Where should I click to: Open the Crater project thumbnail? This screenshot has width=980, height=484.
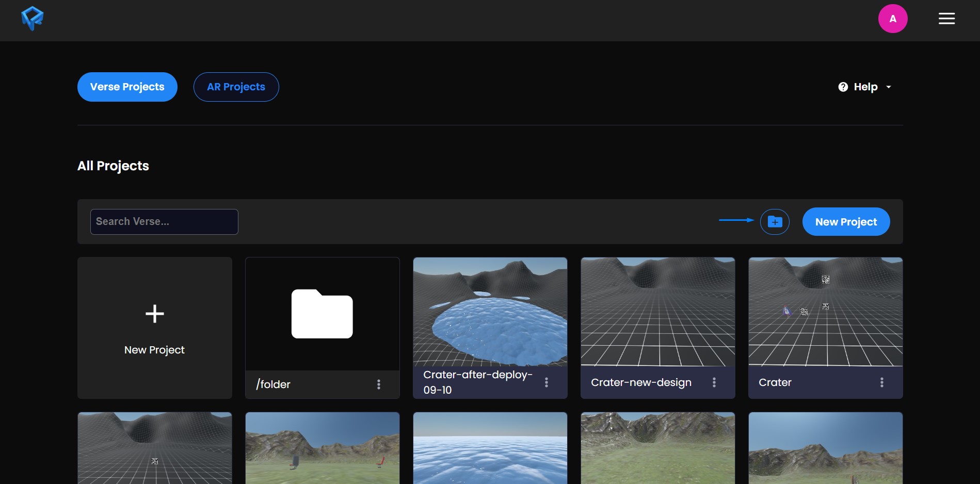pos(826,312)
